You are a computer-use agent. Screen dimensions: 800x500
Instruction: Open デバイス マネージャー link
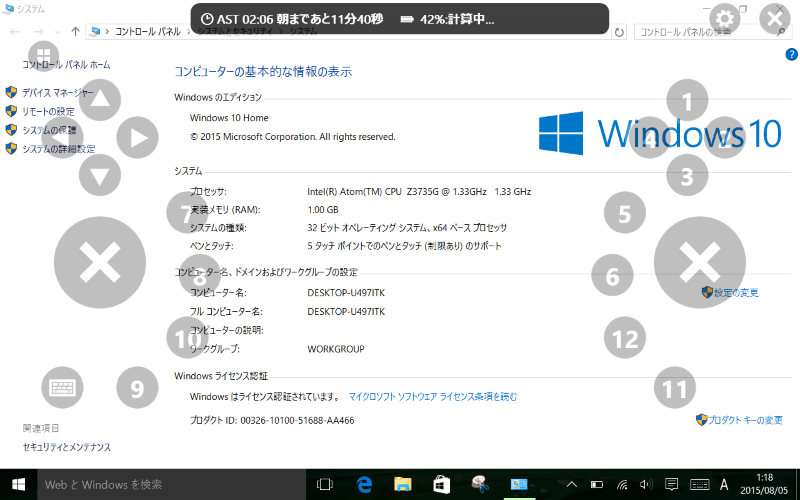(58, 92)
